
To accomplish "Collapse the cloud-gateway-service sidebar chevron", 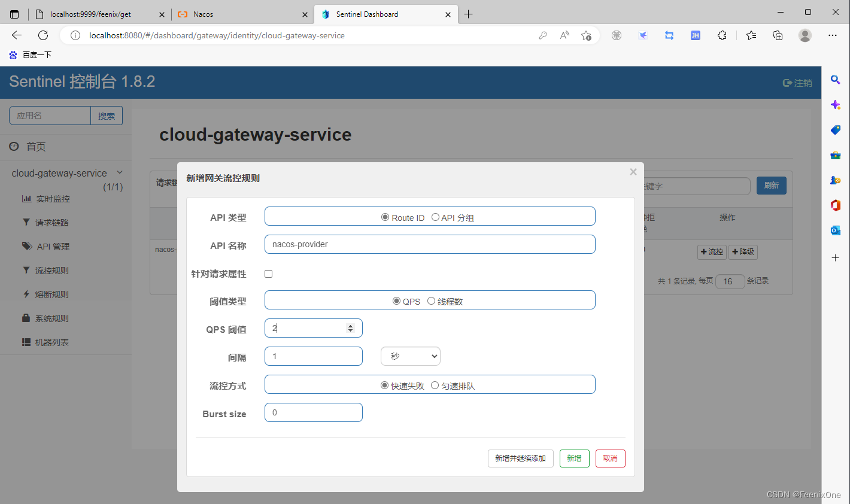I will [x=120, y=172].
